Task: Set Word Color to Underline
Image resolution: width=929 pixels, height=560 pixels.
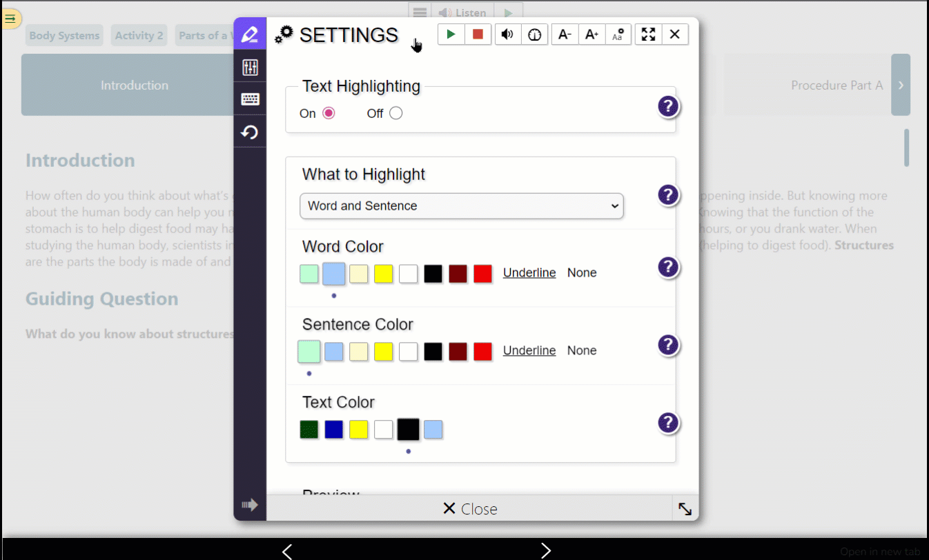Action: [x=529, y=272]
